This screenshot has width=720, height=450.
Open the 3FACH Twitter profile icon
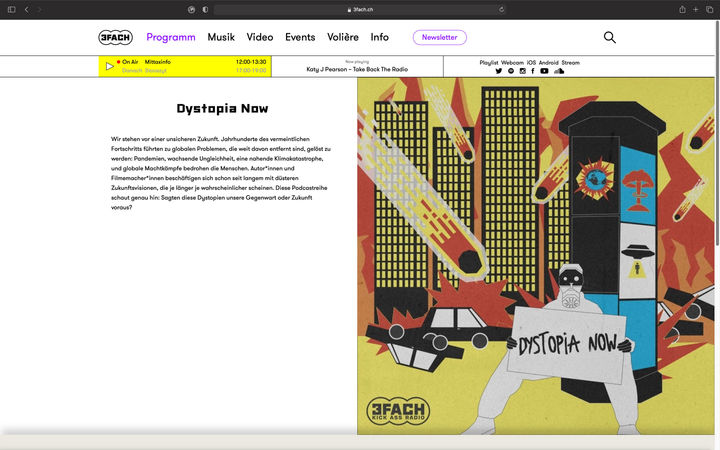coord(499,71)
